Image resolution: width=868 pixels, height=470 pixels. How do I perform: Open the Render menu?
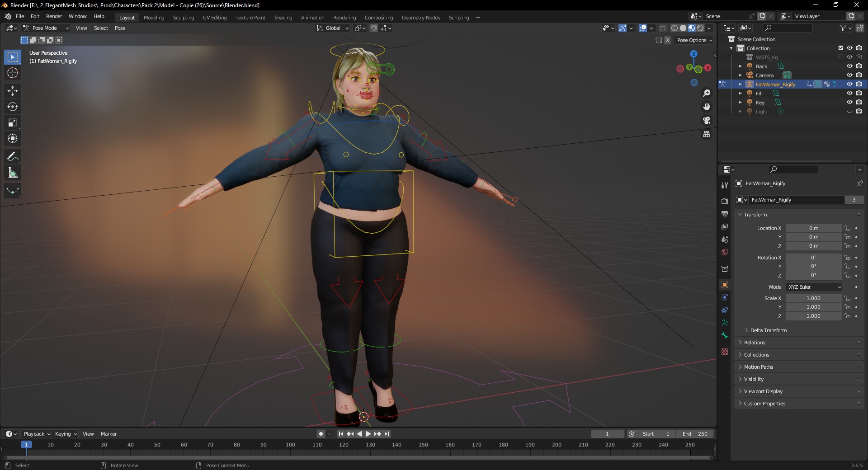click(x=54, y=16)
